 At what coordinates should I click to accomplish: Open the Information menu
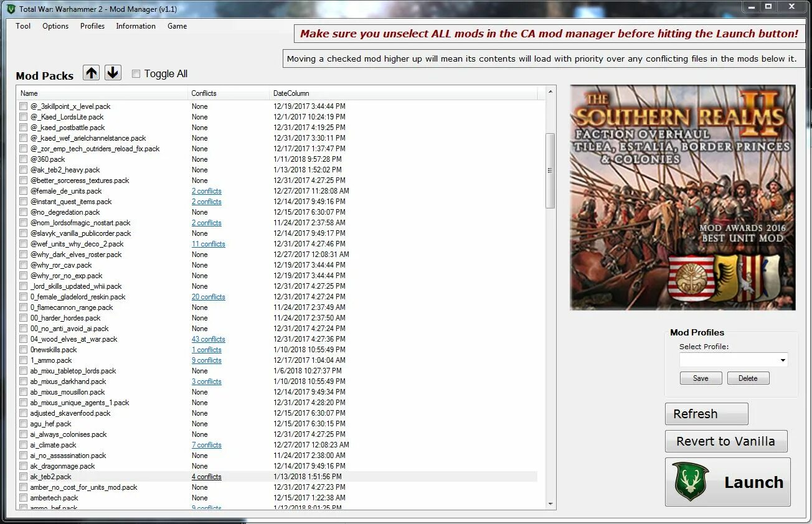tap(136, 26)
